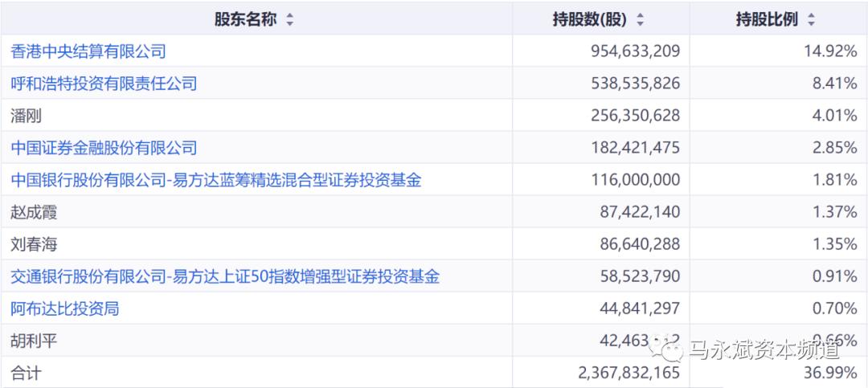Screen dimensions: 868x388
Task: Select the shareholder name 刘春海
Action: 34,244
